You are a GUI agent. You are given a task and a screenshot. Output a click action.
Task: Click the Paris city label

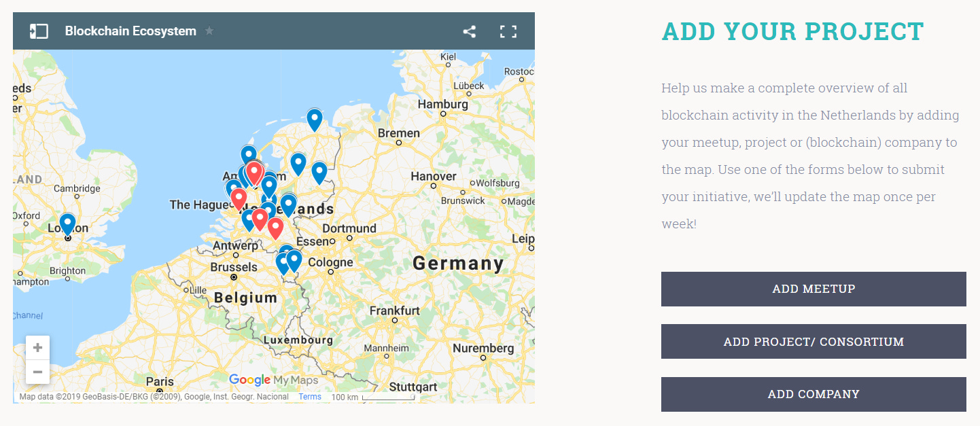(x=159, y=381)
